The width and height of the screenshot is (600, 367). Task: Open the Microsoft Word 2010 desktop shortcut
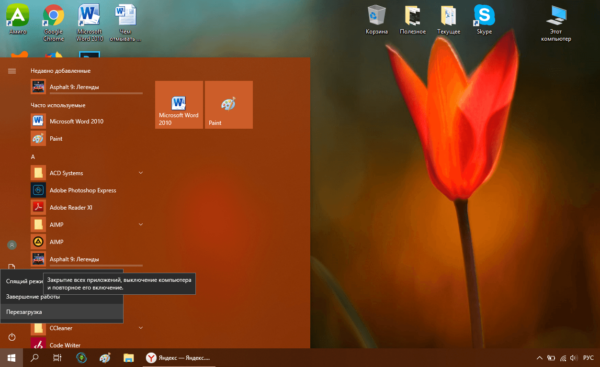(x=89, y=22)
